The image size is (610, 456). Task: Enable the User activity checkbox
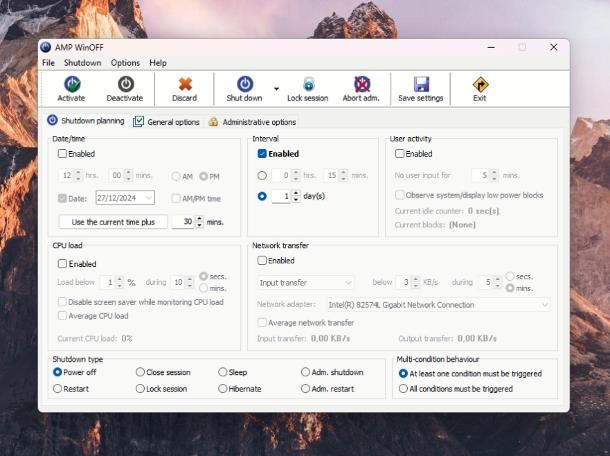click(x=400, y=154)
